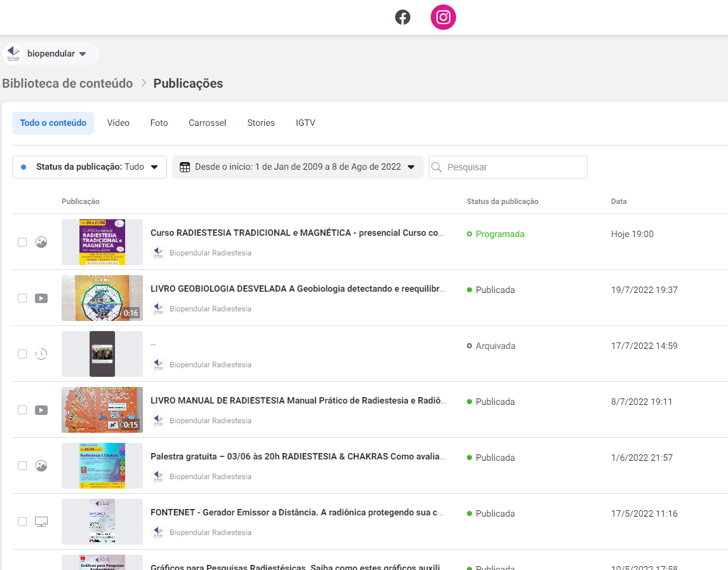This screenshot has height=570, width=728.
Task: Check the LIVRO GEOBIOLOGIA post checkbox
Action: (x=22, y=298)
